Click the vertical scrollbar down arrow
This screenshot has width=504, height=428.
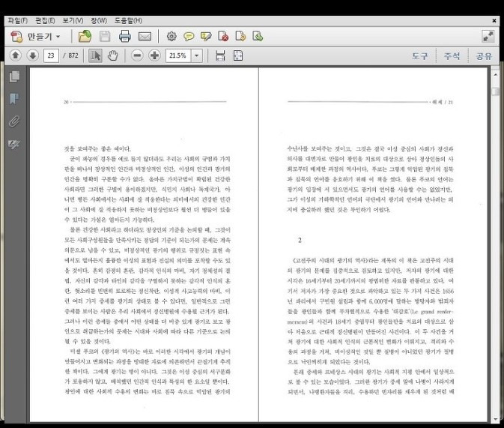[495, 419]
